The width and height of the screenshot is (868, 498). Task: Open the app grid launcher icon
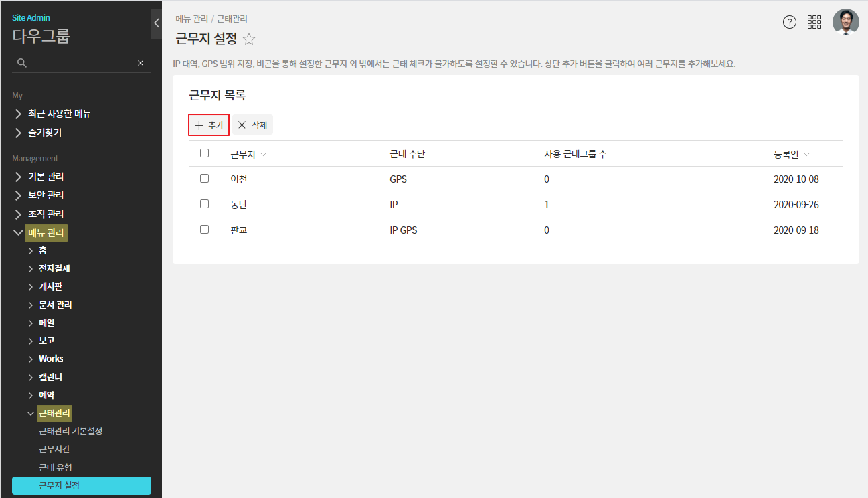(814, 22)
